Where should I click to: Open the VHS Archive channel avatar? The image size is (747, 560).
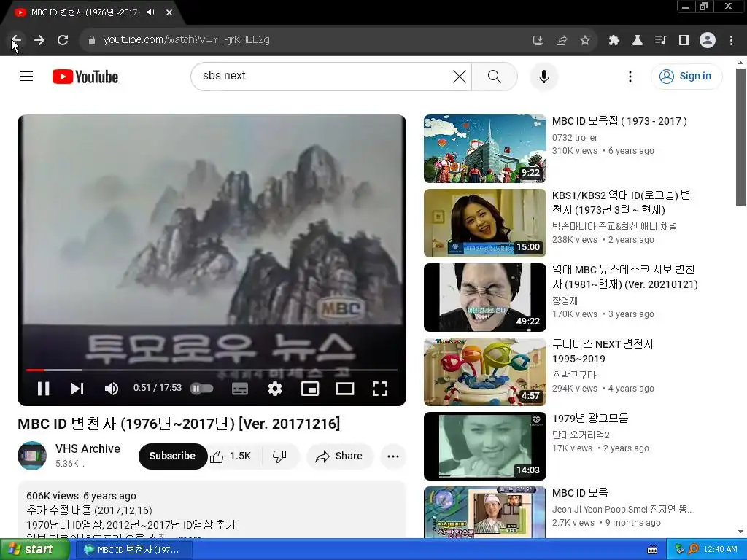pos(32,456)
